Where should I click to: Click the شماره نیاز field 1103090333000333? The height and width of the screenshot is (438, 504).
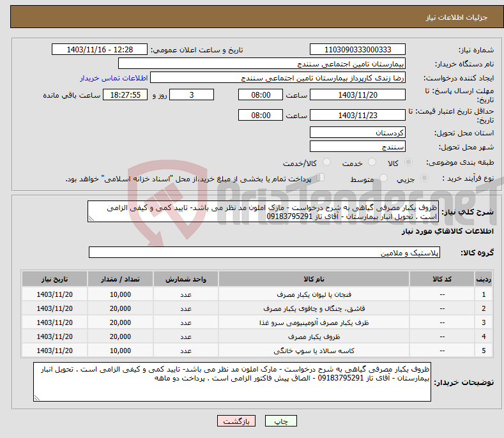tap(358, 50)
